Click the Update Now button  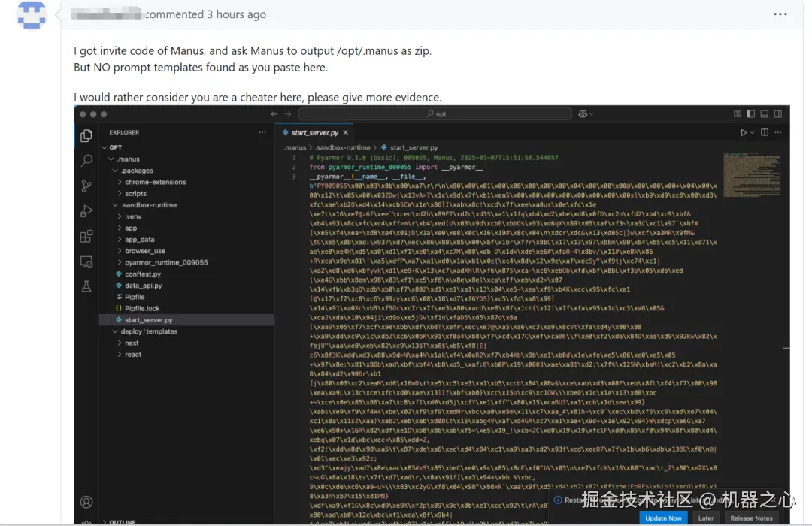[663, 518]
